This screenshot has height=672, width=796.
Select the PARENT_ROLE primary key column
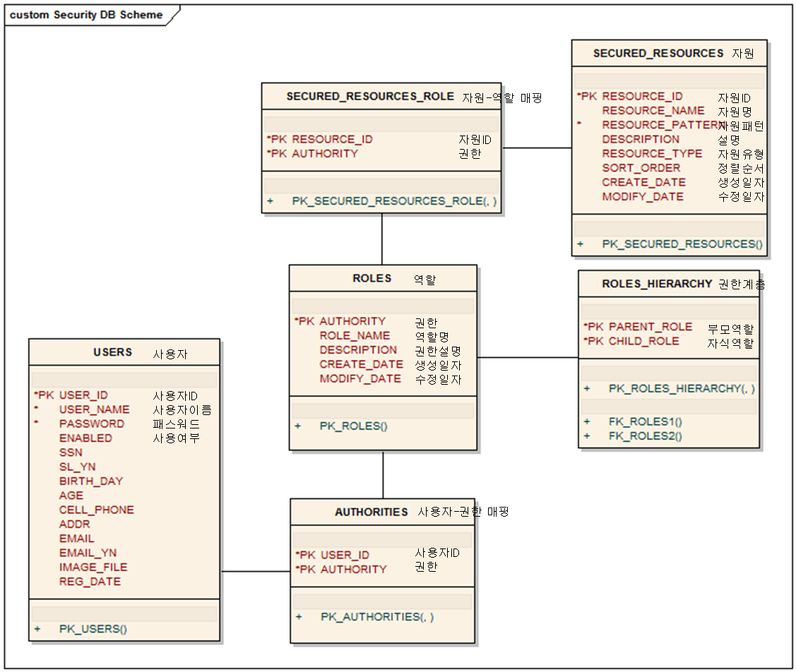coord(650,327)
